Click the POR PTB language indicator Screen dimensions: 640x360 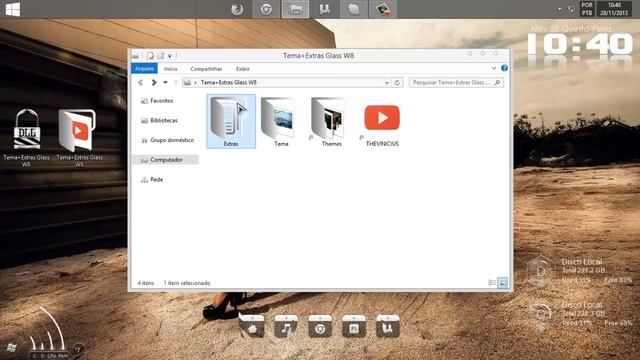pos(587,9)
